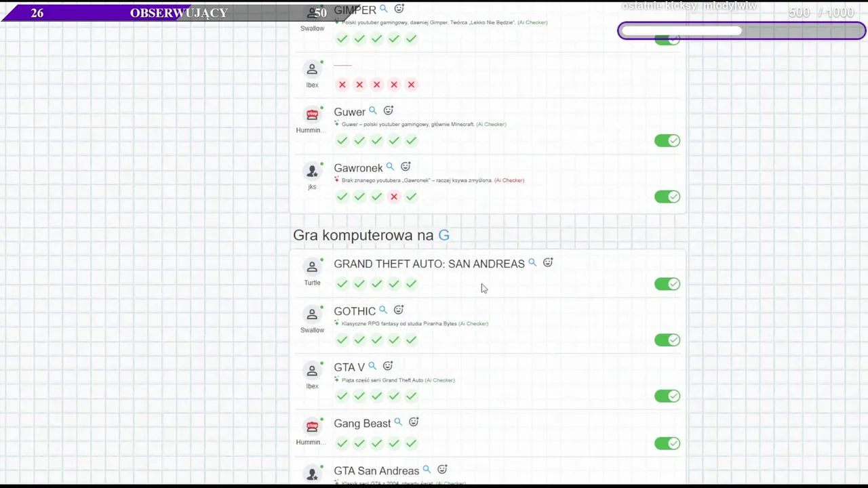Viewport: 868px width, 488px height.
Task: Open emoji reaction for GTA San Andreas
Action: point(442,469)
